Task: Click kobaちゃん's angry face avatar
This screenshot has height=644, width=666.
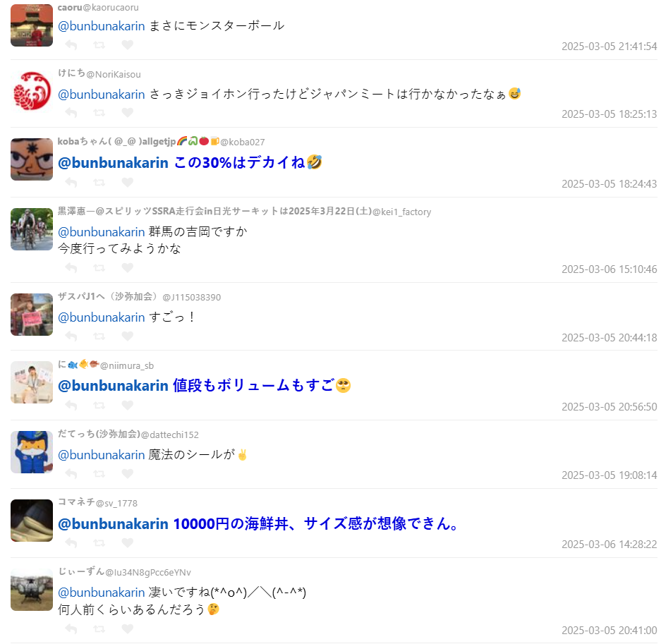Action: [x=32, y=159]
